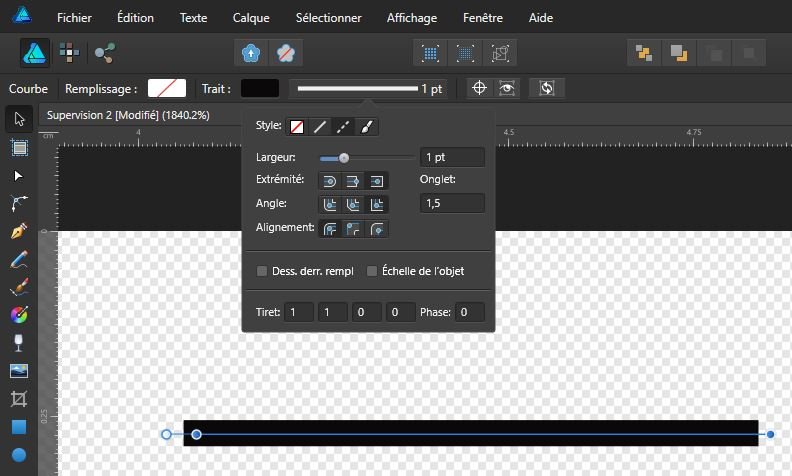Click the flower icon with red slash
The height and width of the screenshot is (476, 792).
[286, 53]
